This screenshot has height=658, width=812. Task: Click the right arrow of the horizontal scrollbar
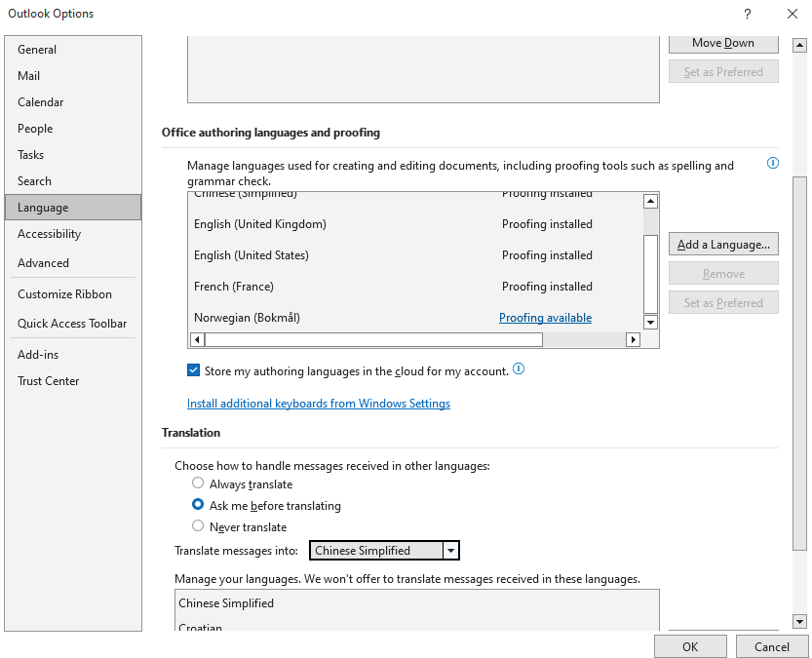633,339
